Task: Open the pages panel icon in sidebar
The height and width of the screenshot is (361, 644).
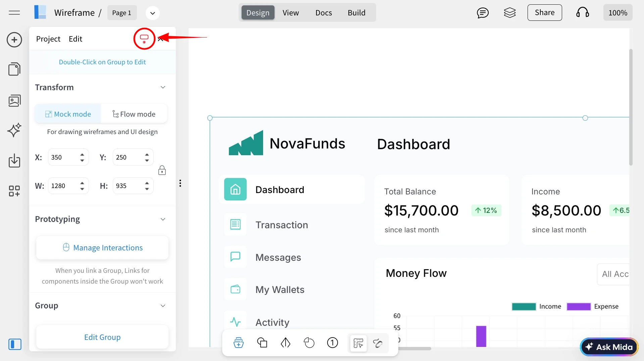Action: click(x=14, y=69)
